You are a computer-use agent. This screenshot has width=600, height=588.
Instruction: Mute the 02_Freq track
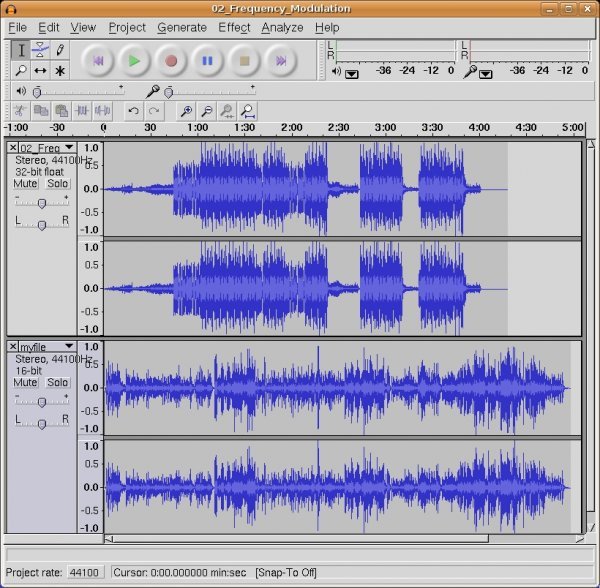(25, 183)
